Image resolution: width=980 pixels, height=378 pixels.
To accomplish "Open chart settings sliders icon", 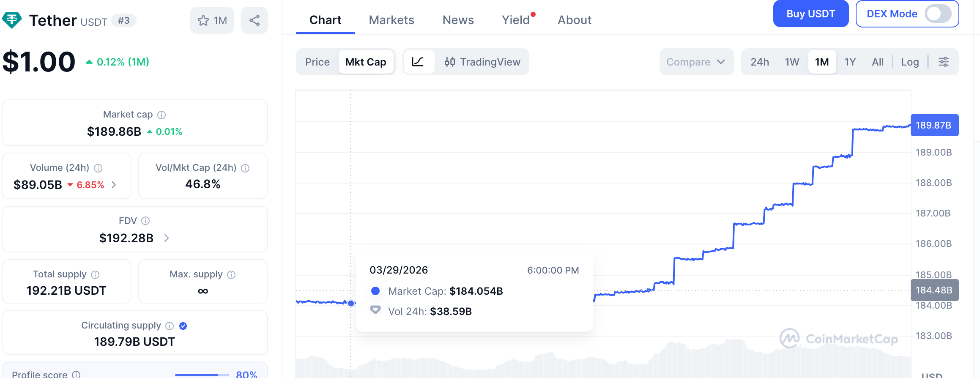I will 944,62.
